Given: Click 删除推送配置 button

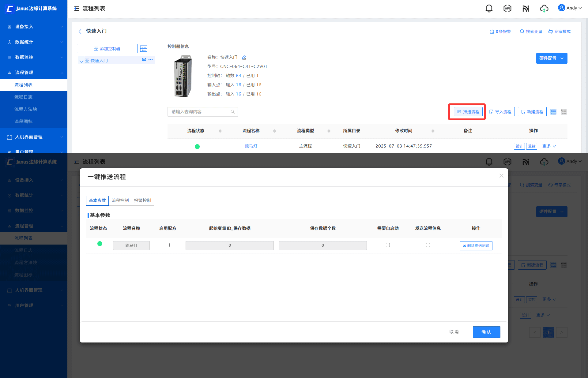Looking at the screenshot, I should [476, 246].
